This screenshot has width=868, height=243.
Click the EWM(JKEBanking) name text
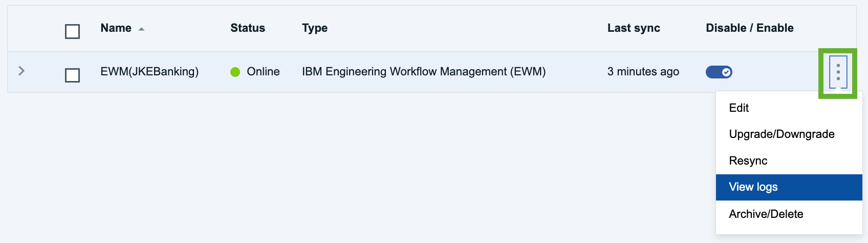(x=149, y=72)
